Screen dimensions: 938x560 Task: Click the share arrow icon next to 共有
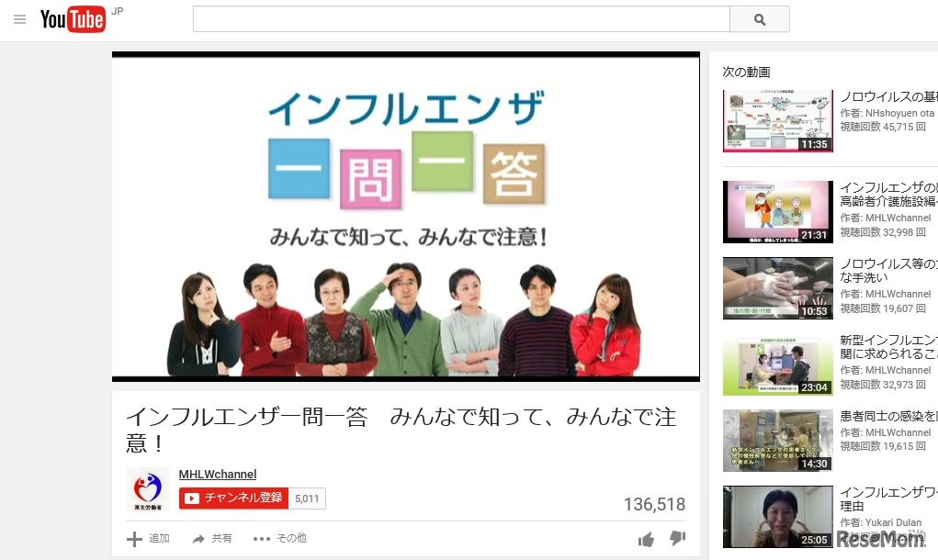pos(198,538)
